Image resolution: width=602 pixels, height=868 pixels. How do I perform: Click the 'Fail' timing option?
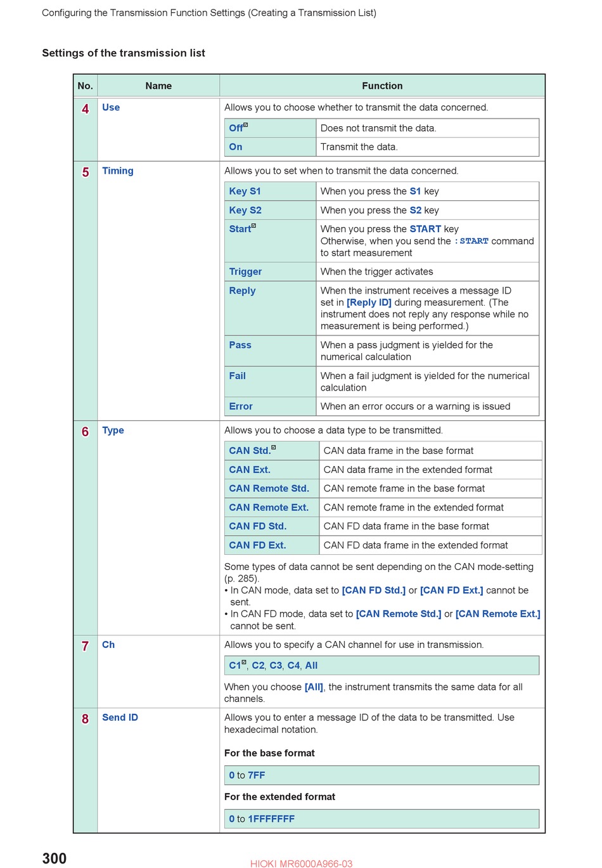(237, 376)
